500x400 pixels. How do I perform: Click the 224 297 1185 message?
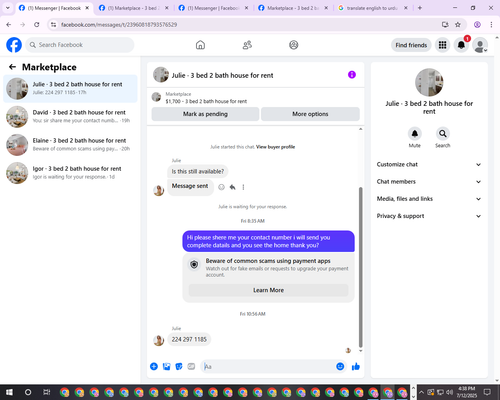[189, 339]
